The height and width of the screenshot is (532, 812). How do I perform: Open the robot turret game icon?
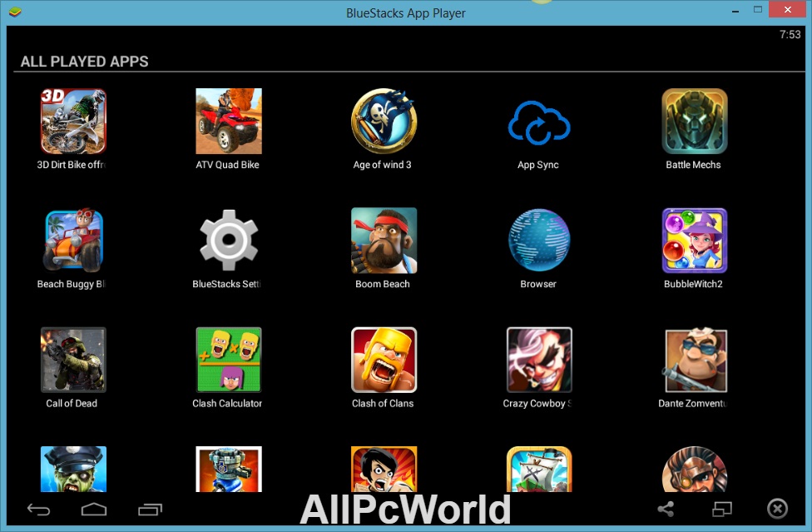point(228,469)
